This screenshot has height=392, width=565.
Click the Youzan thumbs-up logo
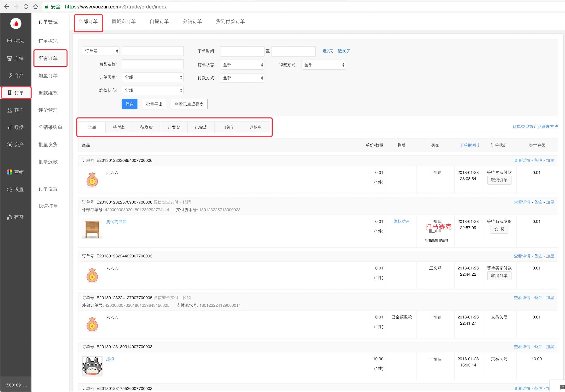pyautogui.click(x=16, y=24)
